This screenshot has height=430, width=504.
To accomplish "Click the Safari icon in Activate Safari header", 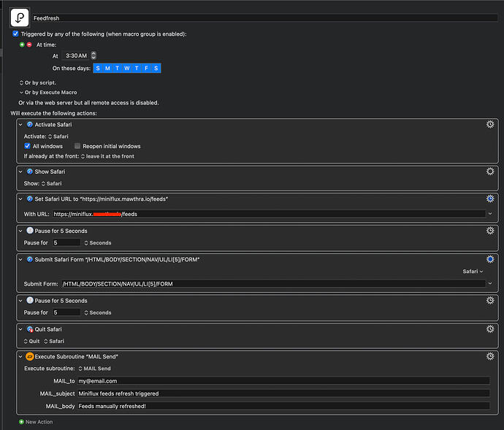I will [29, 124].
